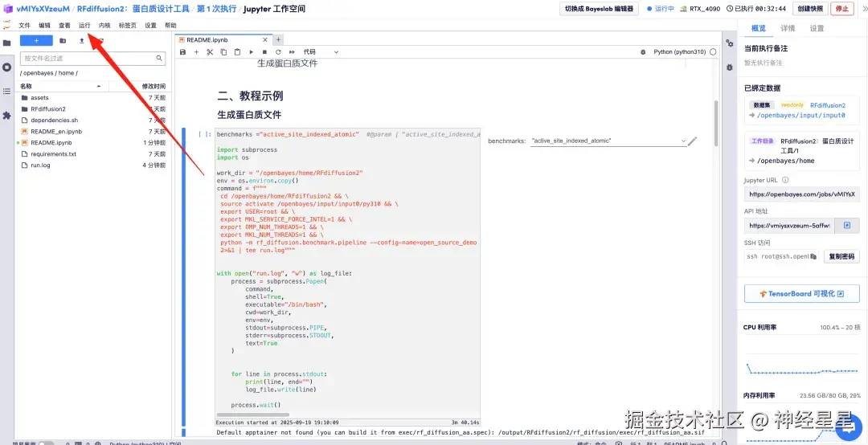Click the 第 1 次执行 breadcrumb link
The height and width of the screenshot is (445, 868).
tap(216, 9)
